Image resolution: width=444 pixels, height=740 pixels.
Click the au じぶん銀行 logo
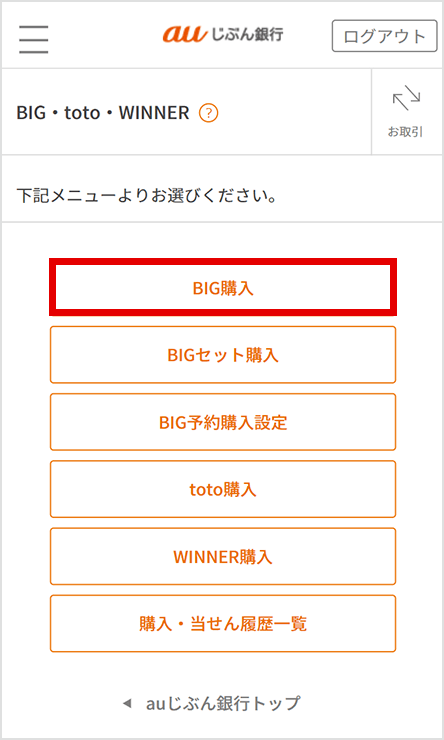223,34
